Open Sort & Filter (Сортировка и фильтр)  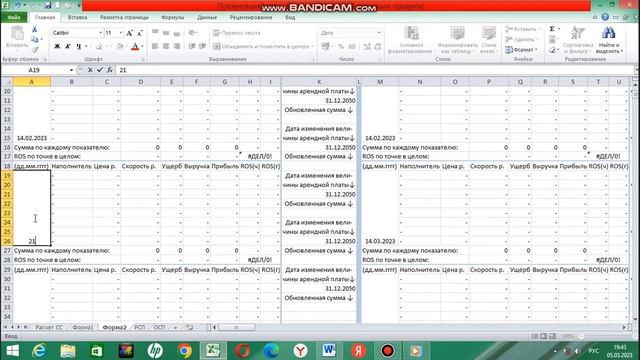click(x=578, y=40)
